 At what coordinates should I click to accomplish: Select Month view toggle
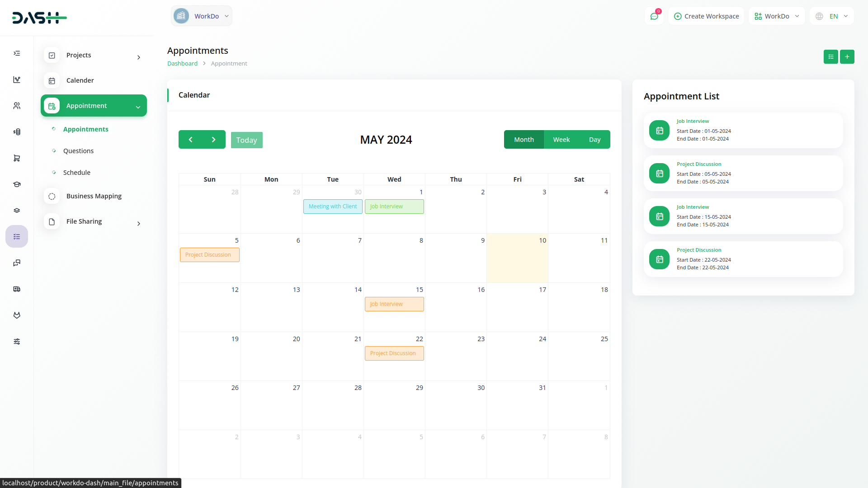524,140
